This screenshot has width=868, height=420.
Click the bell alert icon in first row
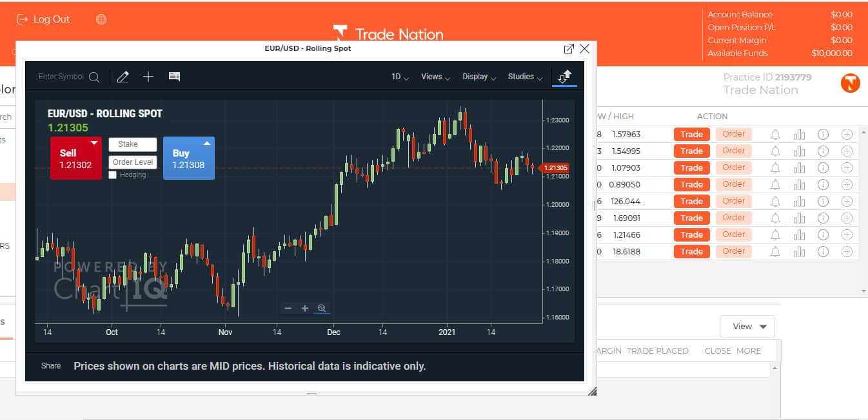775,134
